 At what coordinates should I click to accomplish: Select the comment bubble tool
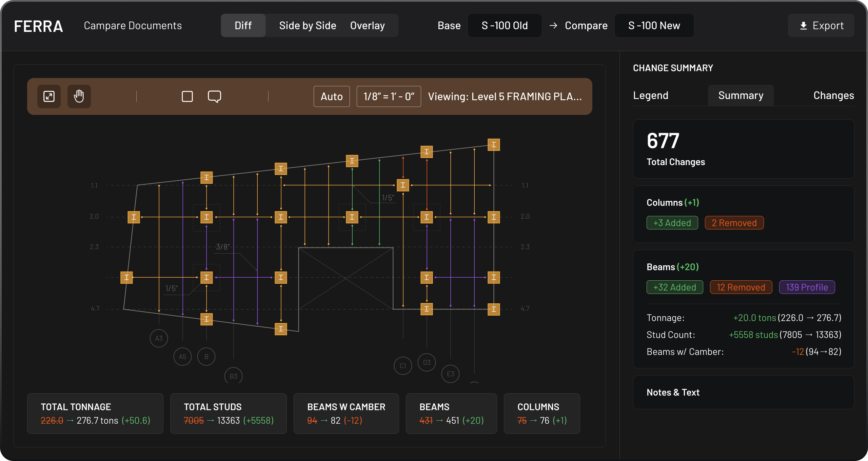(214, 96)
